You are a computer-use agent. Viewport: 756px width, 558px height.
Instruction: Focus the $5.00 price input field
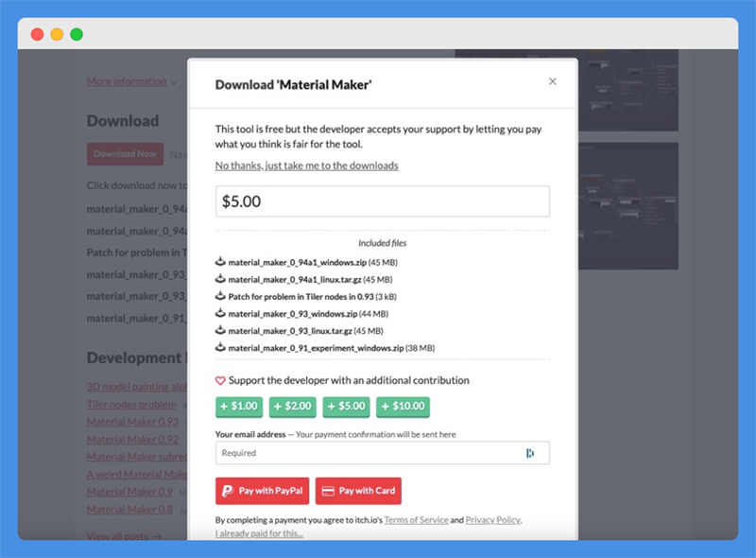(x=383, y=201)
